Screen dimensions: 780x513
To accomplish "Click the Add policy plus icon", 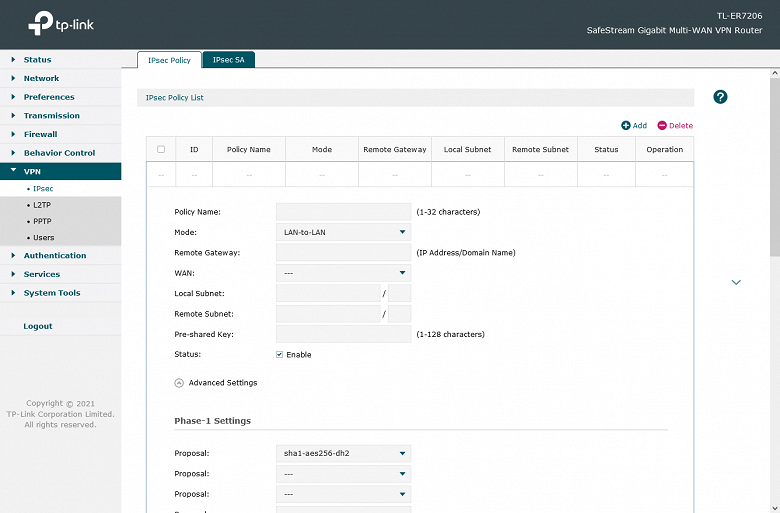I will 626,126.
